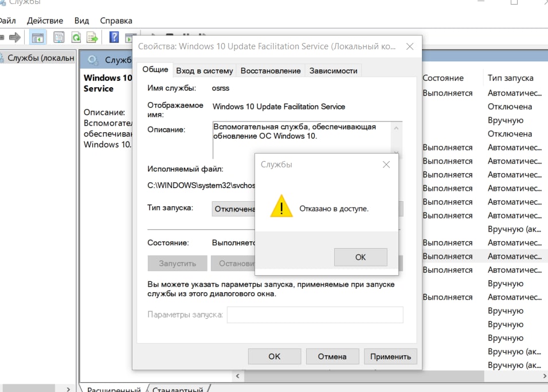Click inside the Параметры запуска field
Image resolution: width=548 pixels, height=392 pixels.
[315, 315]
